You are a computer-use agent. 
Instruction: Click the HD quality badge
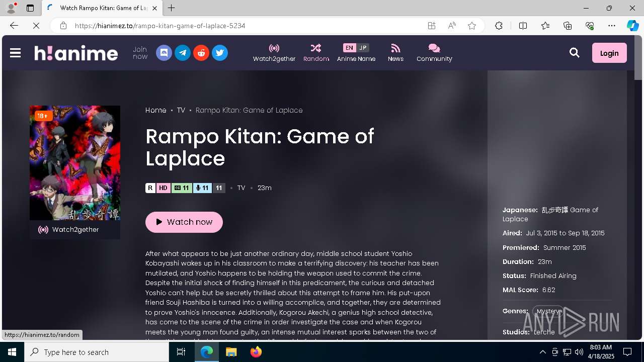pyautogui.click(x=163, y=188)
